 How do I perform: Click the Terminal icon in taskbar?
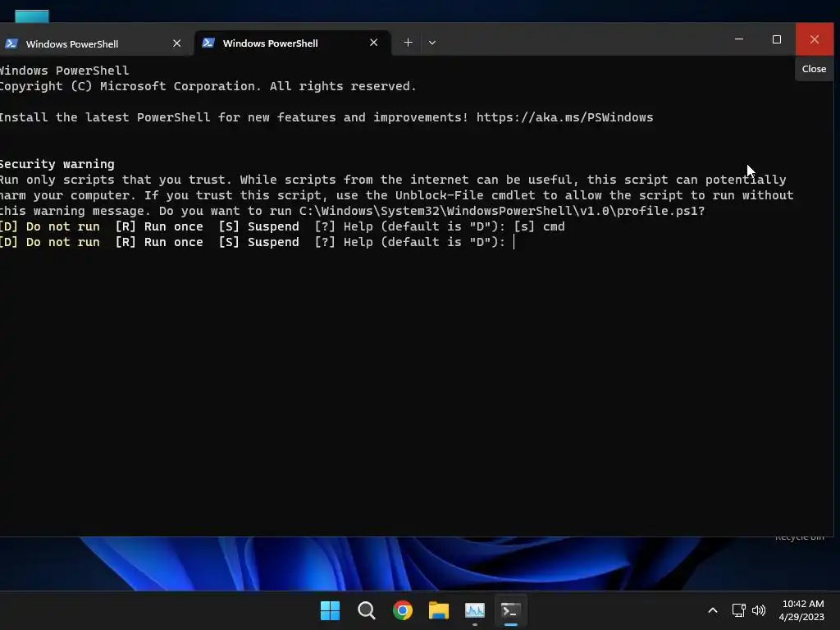point(510,610)
